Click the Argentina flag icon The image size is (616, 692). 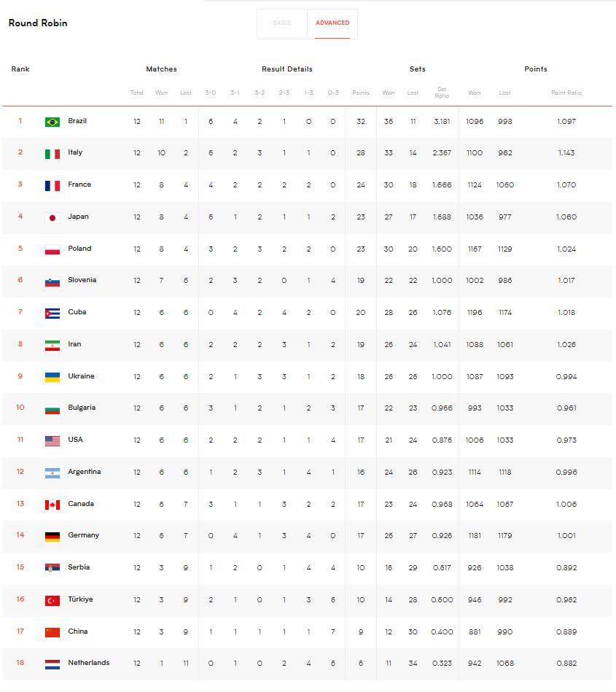tap(52, 473)
